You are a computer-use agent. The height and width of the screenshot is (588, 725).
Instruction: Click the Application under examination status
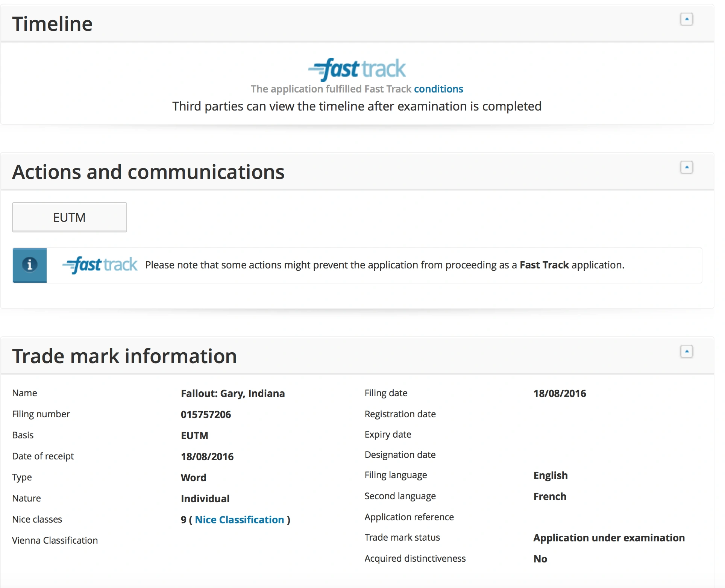(x=609, y=538)
